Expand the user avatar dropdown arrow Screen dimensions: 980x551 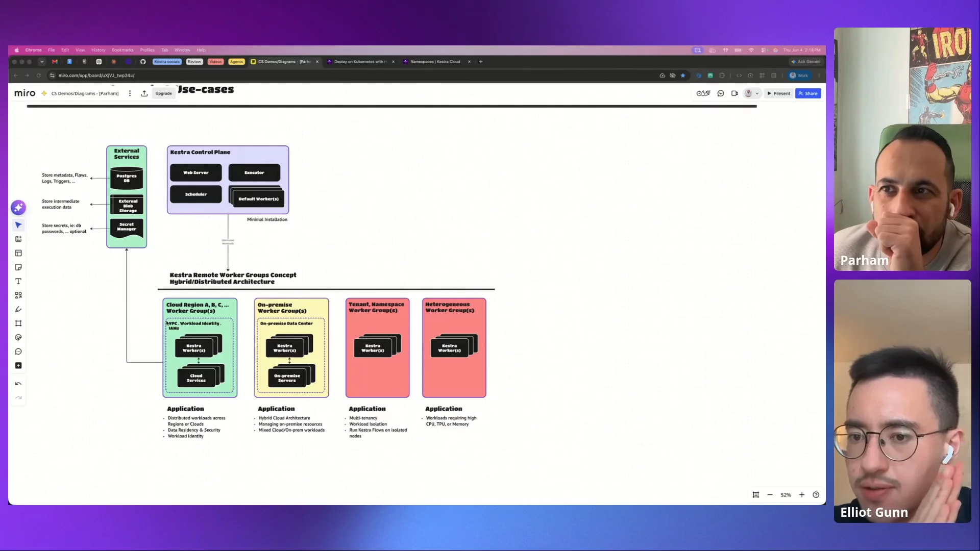(x=757, y=94)
